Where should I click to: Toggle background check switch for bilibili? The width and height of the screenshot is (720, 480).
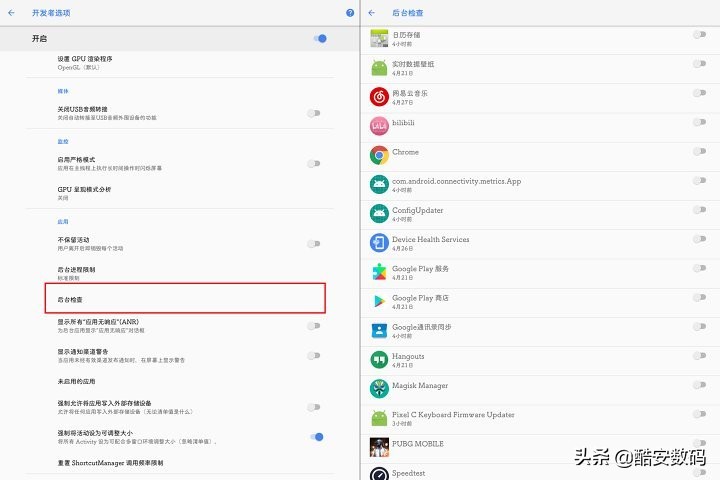pos(699,122)
